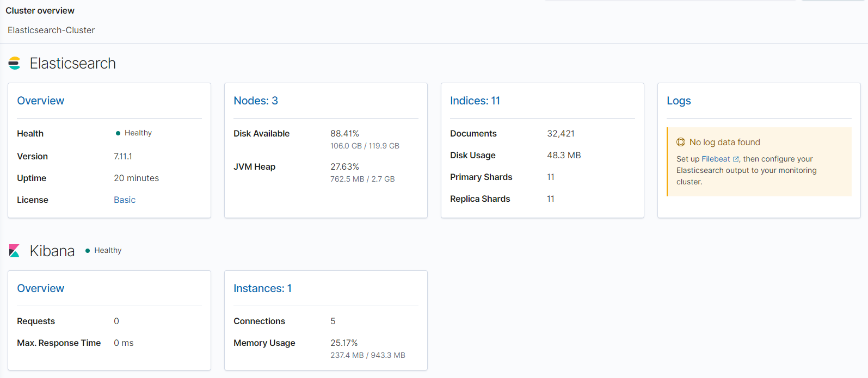Click the Primary Shards label

[x=481, y=177]
